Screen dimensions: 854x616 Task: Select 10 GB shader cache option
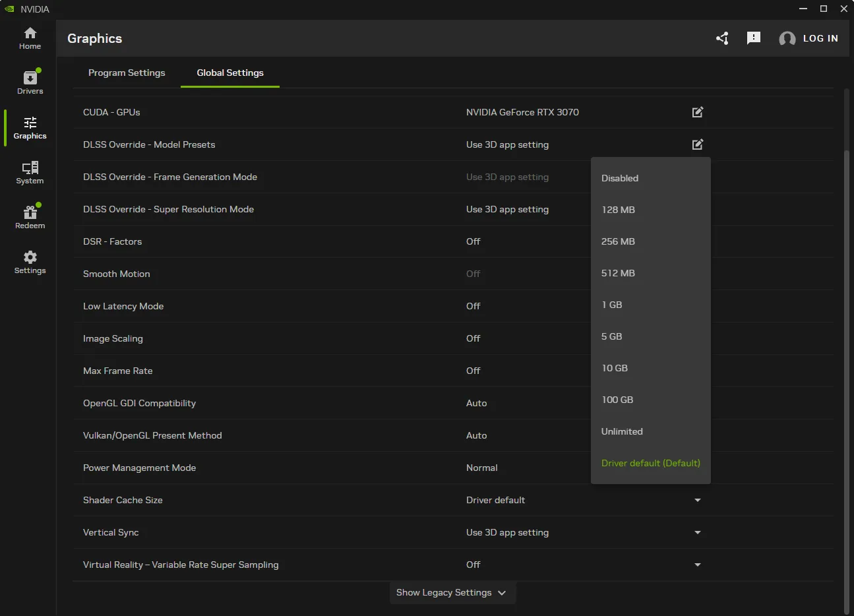coord(615,368)
